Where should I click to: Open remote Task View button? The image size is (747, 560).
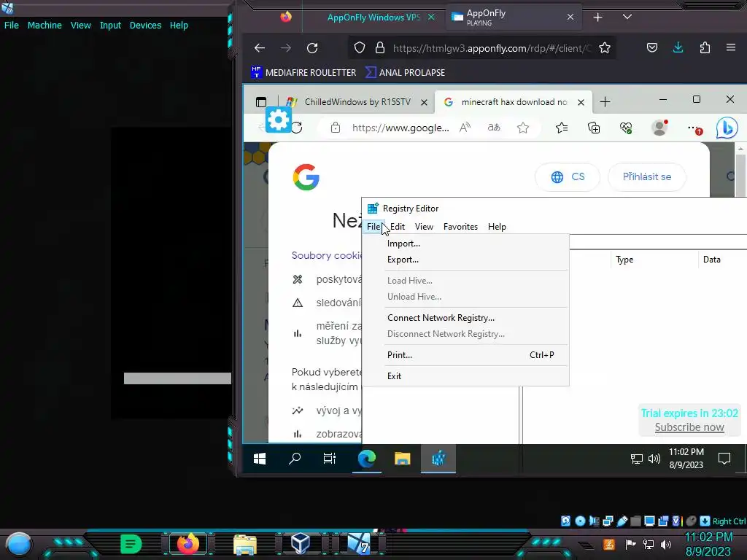point(330,459)
